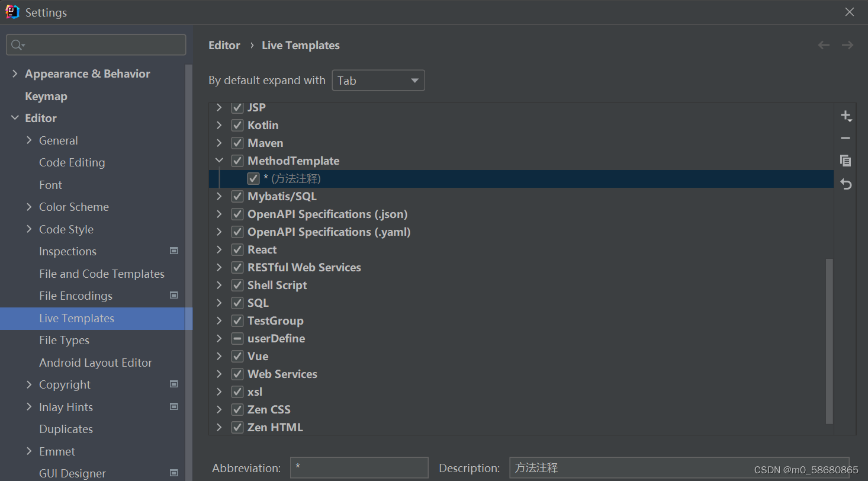868x481 pixels.
Task: Close the Settings dialog window
Action: click(x=850, y=12)
